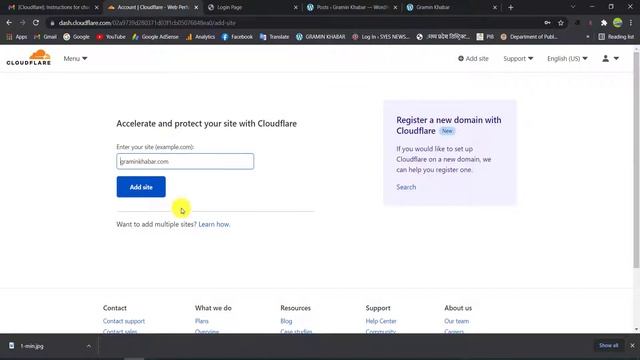Open the Department of Publ... bookmark

[529, 37]
